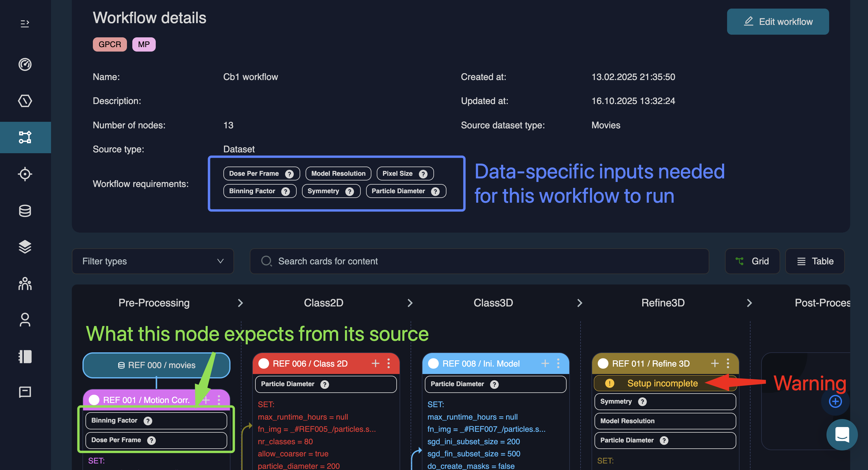Image resolution: width=868 pixels, height=470 pixels.
Task: Open the Filter types dropdown
Action: coord(153,261)
